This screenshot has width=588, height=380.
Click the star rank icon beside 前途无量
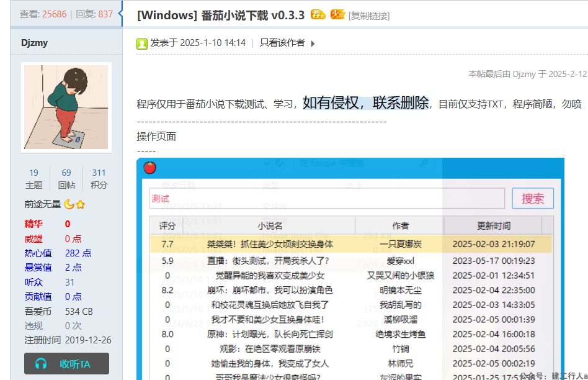tap(80, 205)
